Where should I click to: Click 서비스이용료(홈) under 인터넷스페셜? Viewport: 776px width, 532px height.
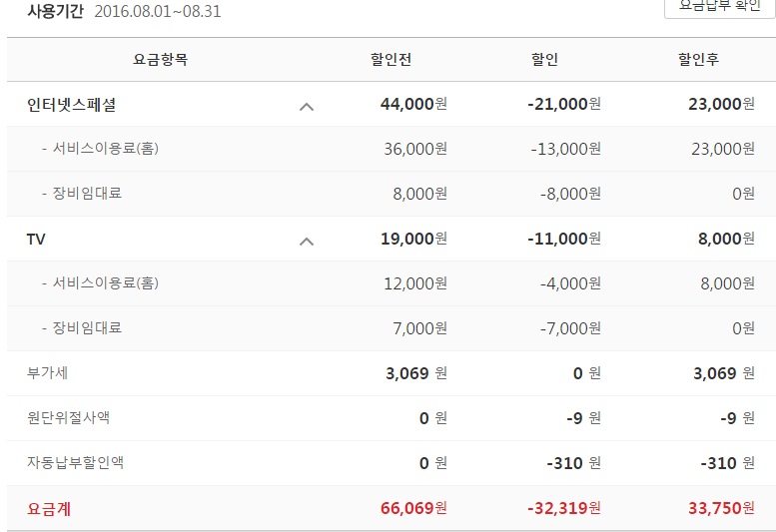[x=107, y=149]
